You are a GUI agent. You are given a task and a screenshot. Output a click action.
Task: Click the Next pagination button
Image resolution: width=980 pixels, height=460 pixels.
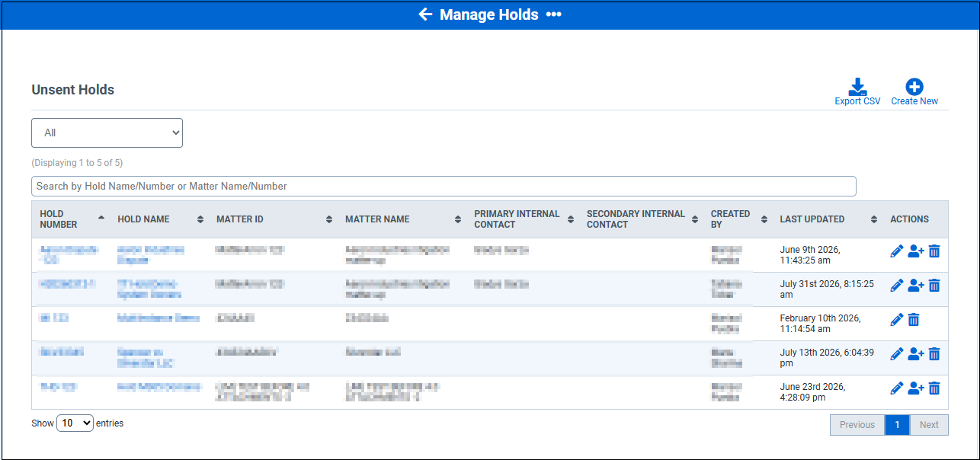point(929,425)
